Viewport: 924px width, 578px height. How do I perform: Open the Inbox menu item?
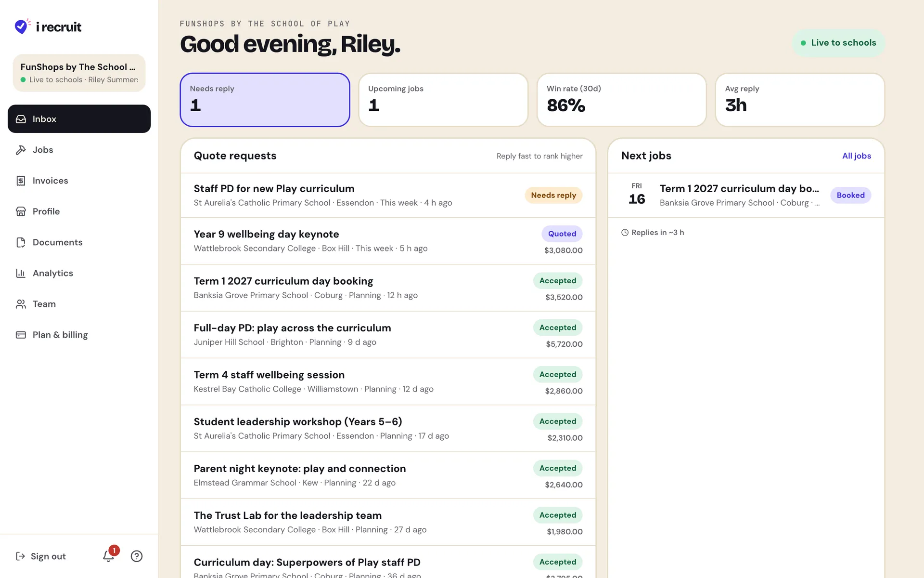[x=79, y=119]
